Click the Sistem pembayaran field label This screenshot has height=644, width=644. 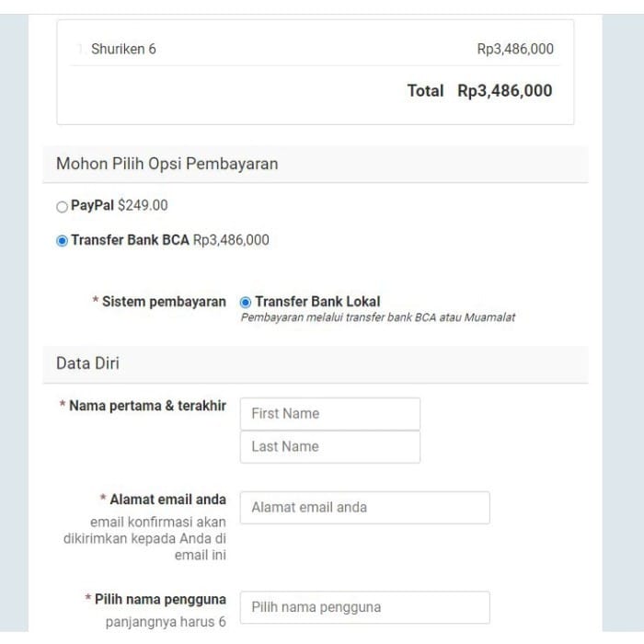[x=163, y=302]
